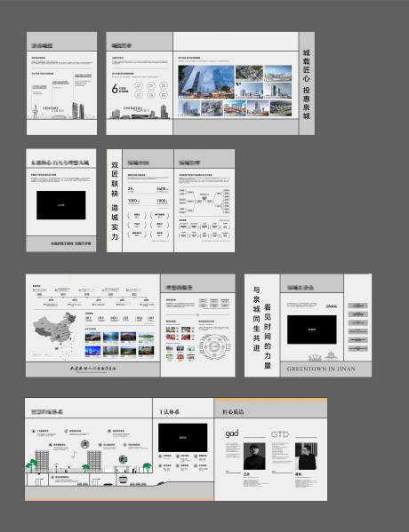Image resolution: width=409 pixels, height=532 pixels.
Task: Click the god logo text
Action: [232, 433]
